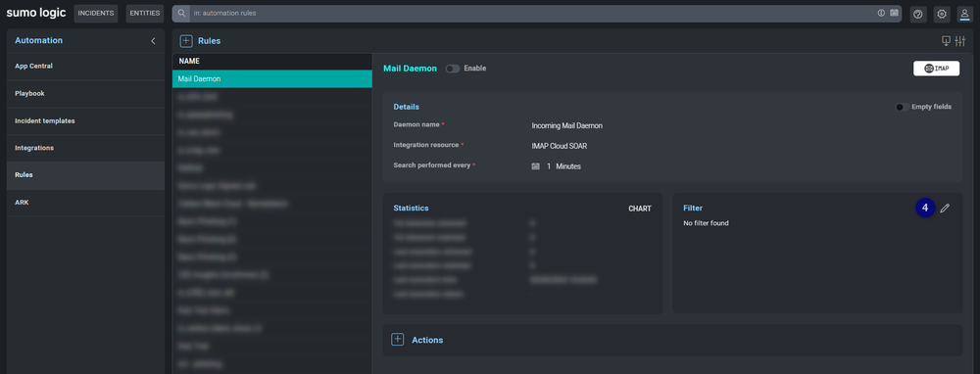Add a new rule with plus icon

pos(186,41)
